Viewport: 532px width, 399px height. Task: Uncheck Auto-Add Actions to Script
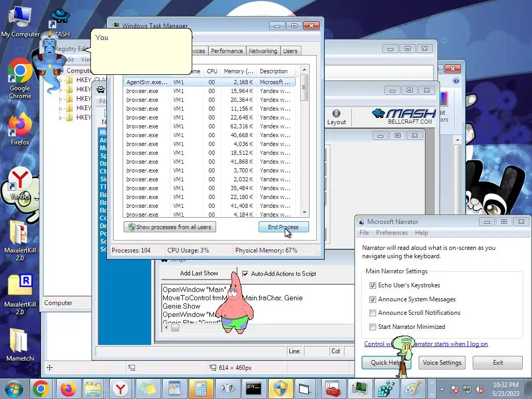[x=245, y=273]
